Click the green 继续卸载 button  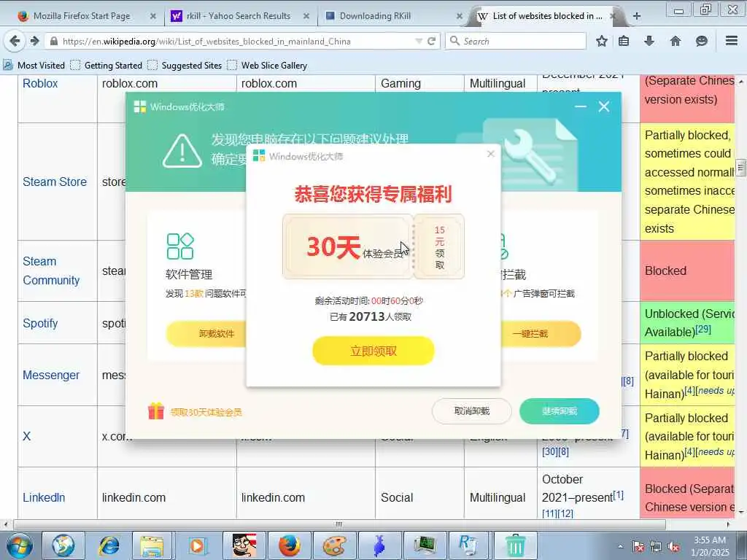[x=560, y=411]
